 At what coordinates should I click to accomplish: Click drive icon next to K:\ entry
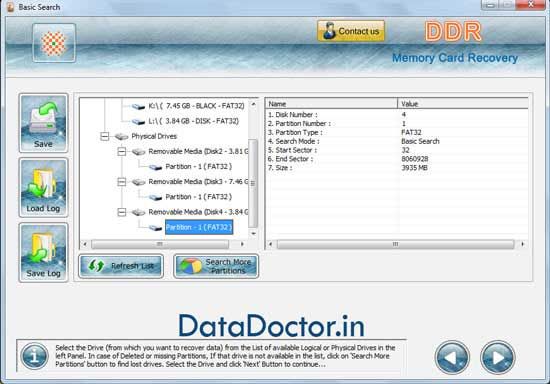[139, 106]
